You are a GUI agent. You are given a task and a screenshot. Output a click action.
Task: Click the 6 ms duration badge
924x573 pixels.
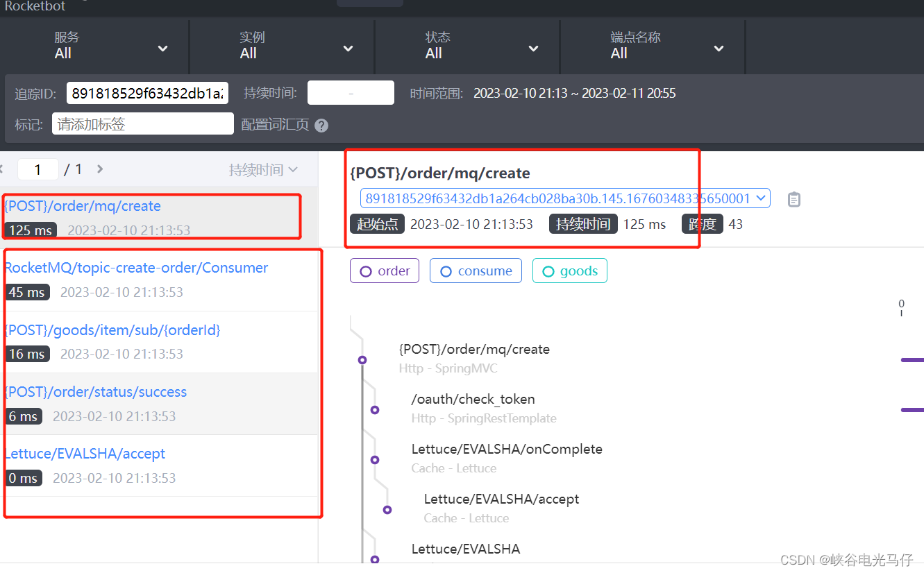coord(23,416)
